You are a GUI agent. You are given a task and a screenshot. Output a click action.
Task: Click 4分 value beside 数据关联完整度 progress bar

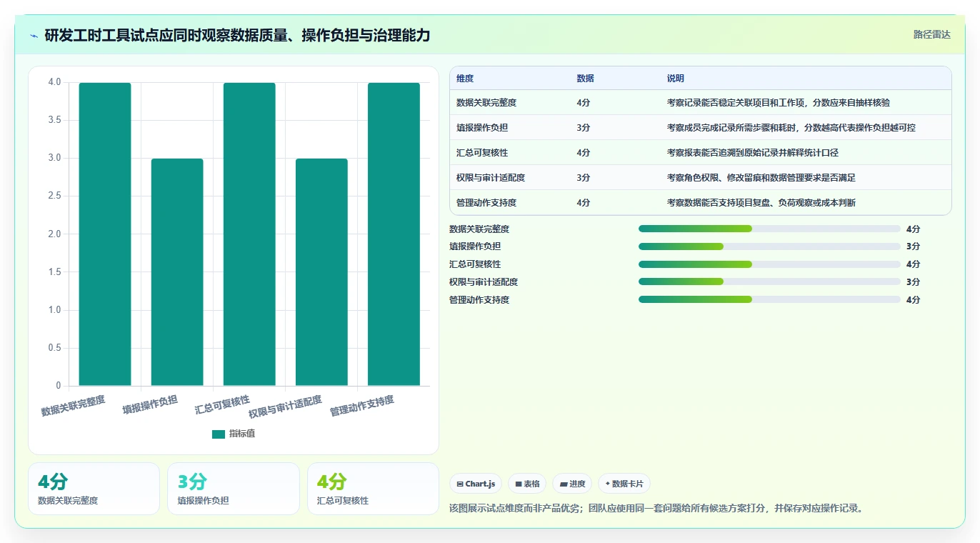[913, 229]
